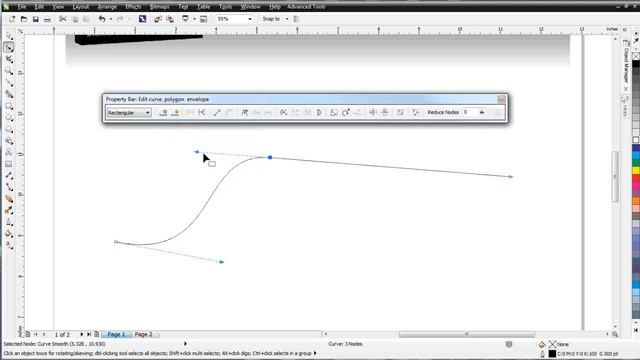Open the Rectangular selection mode dropdown
This screenshot has height=360, width=640.
(x=129, y=113)
